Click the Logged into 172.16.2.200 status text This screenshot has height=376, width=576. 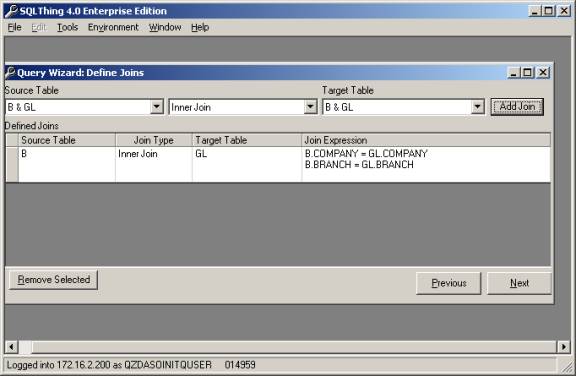(x=109, y=365)
